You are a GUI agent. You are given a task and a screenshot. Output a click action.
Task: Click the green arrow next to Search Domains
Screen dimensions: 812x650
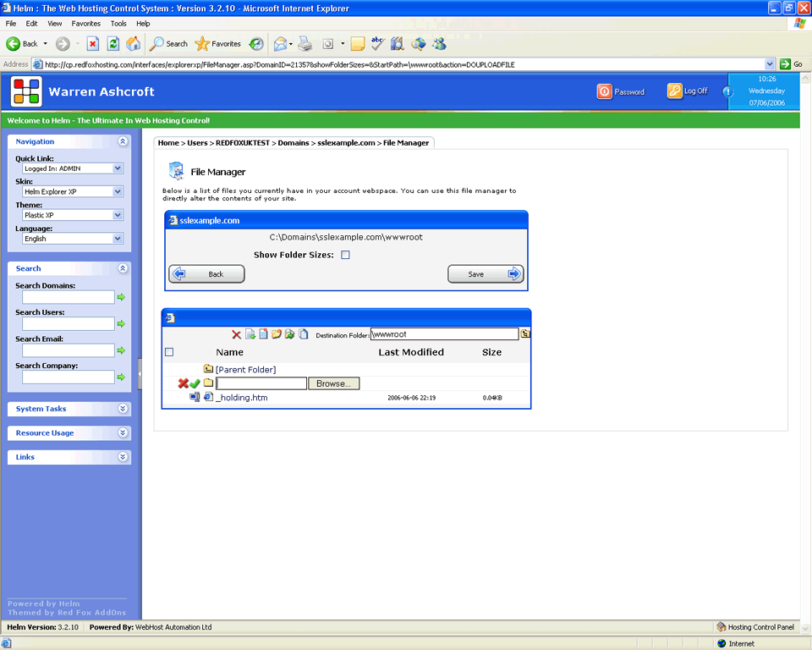click(x=121, y=297)
